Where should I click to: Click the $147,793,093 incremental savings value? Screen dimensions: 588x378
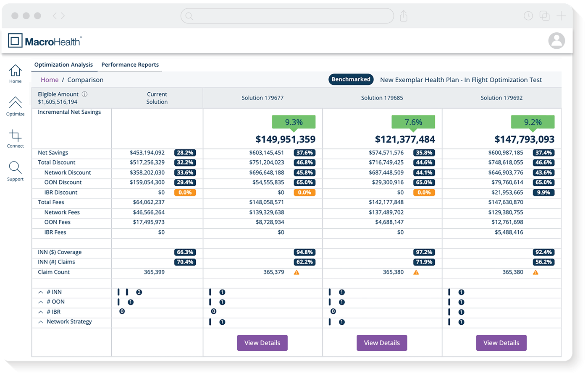point(524,139)
